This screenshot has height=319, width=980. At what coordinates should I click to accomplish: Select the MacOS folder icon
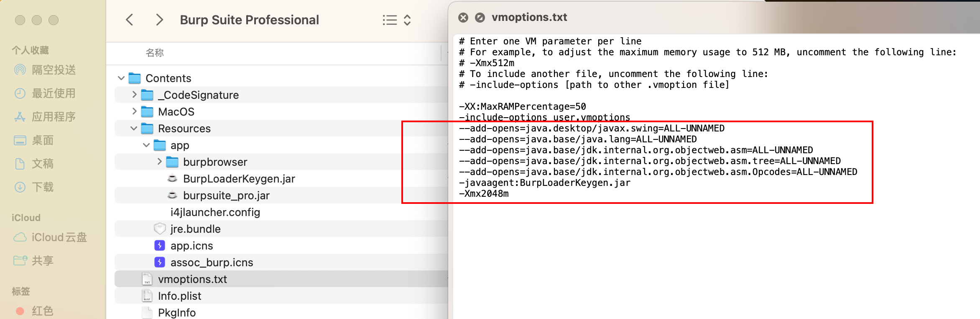(x=147, y=111)
